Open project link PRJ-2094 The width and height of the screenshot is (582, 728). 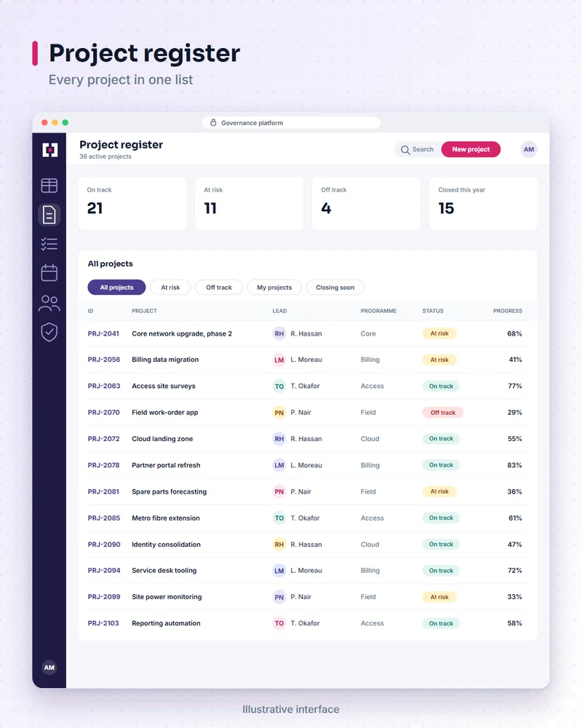point(104,571)
